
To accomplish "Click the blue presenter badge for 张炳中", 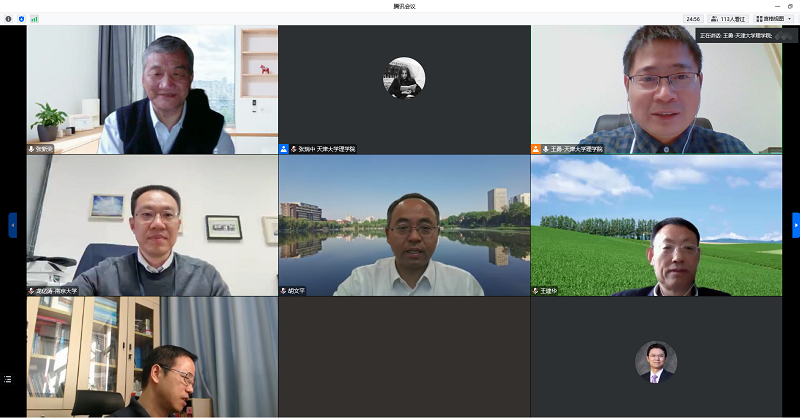I will click(x=284, y=149).
